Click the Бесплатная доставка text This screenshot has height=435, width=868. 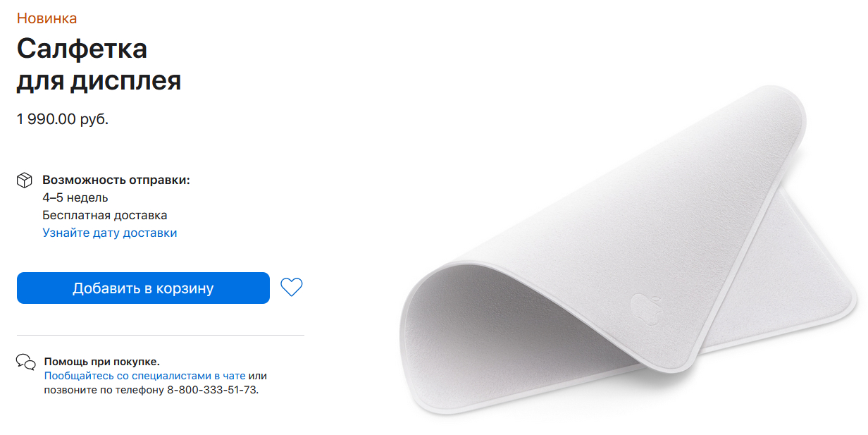coord(105,215)
